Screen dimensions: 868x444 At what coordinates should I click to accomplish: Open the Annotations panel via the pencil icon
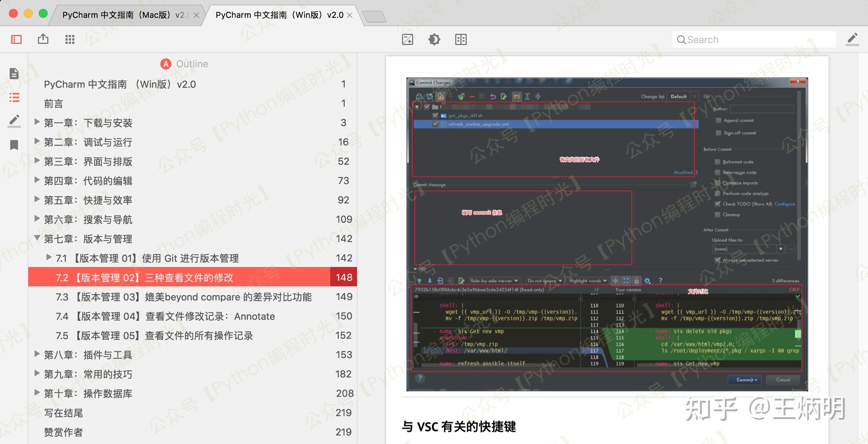coord(14,121)
